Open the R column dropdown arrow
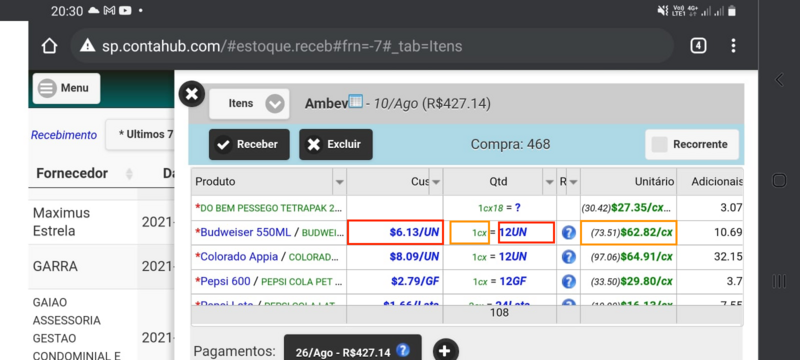Screen dimensions: 800x360 click(573, 182)
